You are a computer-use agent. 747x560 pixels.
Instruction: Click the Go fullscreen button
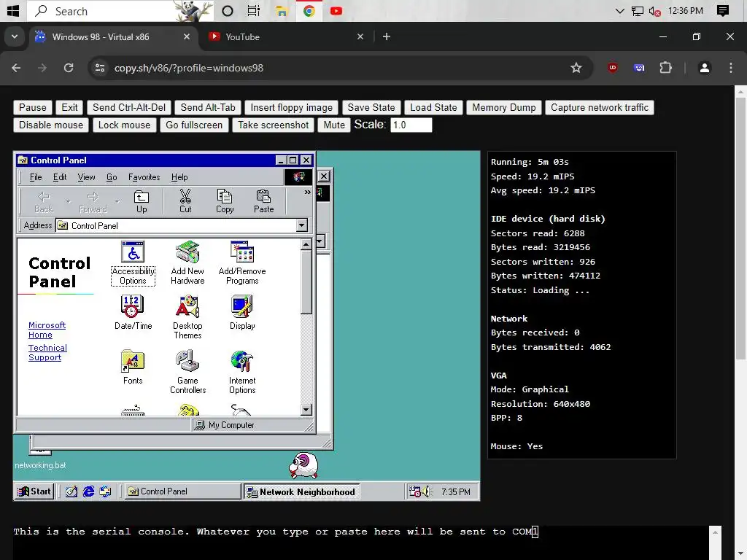(194, 125)
